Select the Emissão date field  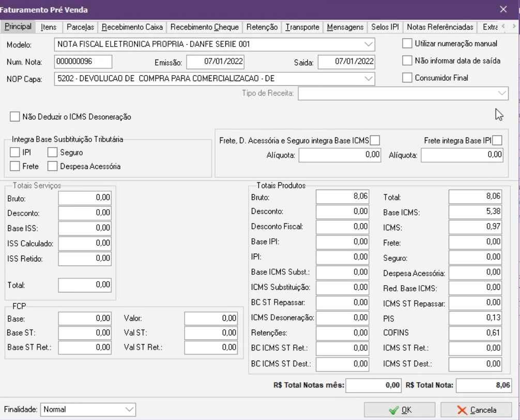215,61
